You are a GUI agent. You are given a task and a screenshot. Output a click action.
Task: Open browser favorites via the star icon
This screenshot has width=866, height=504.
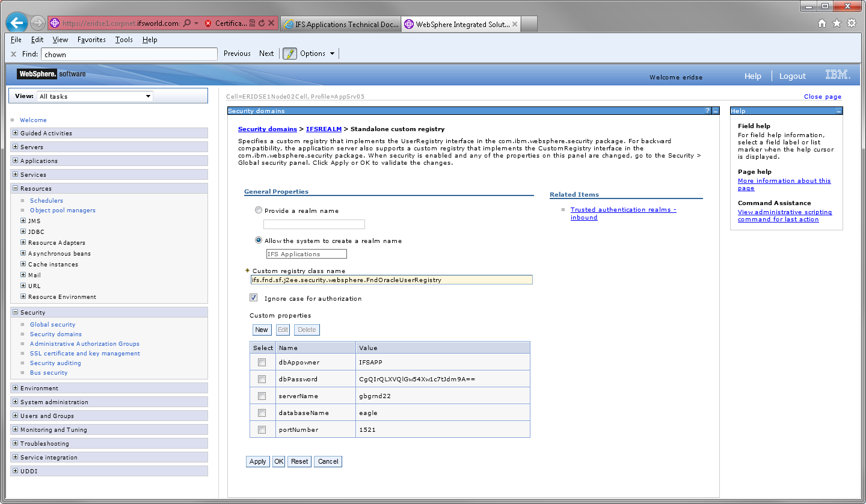837,23
